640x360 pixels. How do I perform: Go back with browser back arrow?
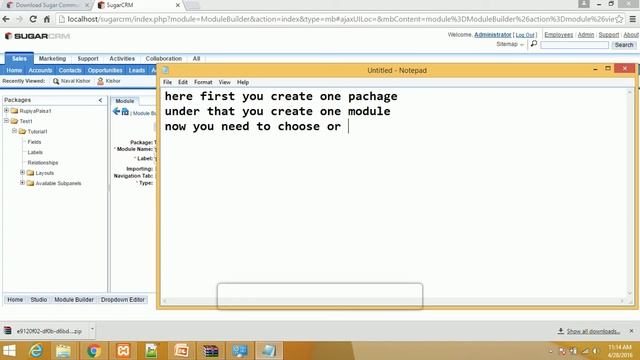point(6,19)
